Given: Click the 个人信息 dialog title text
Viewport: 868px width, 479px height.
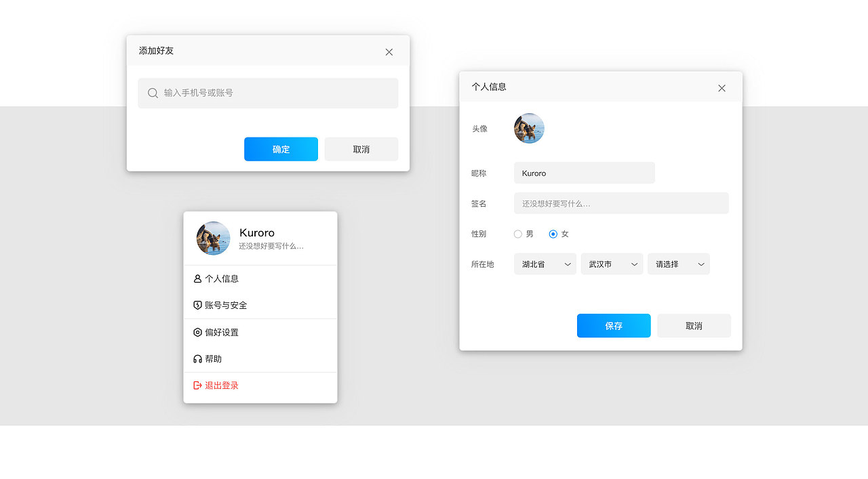Looking at the screenshot, I should [489, 87].
